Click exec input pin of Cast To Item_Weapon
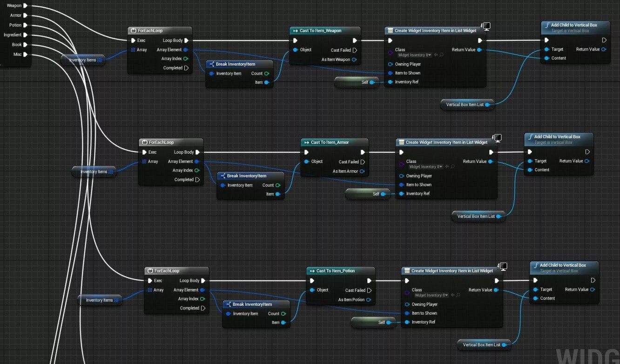The width and height of the screenshot is (620, 364). pyautogui.click(x=295, y=40)
